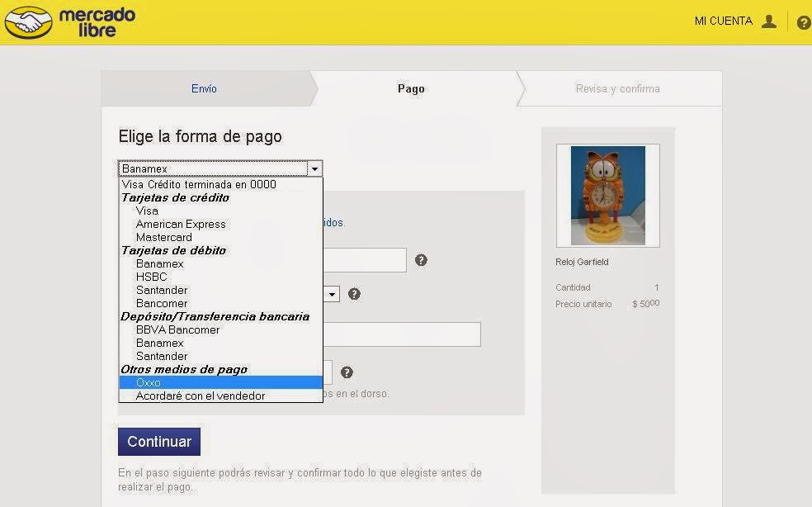The height and width of the screenshot is (507, 812).
Task: Select HSBC debit card option
Action: [x=151, y=277]
